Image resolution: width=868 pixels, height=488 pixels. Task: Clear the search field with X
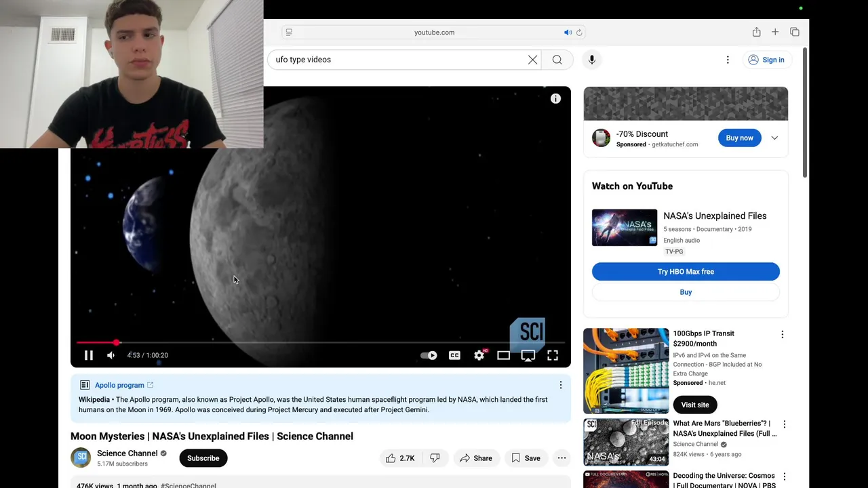[x=533, y=60]
